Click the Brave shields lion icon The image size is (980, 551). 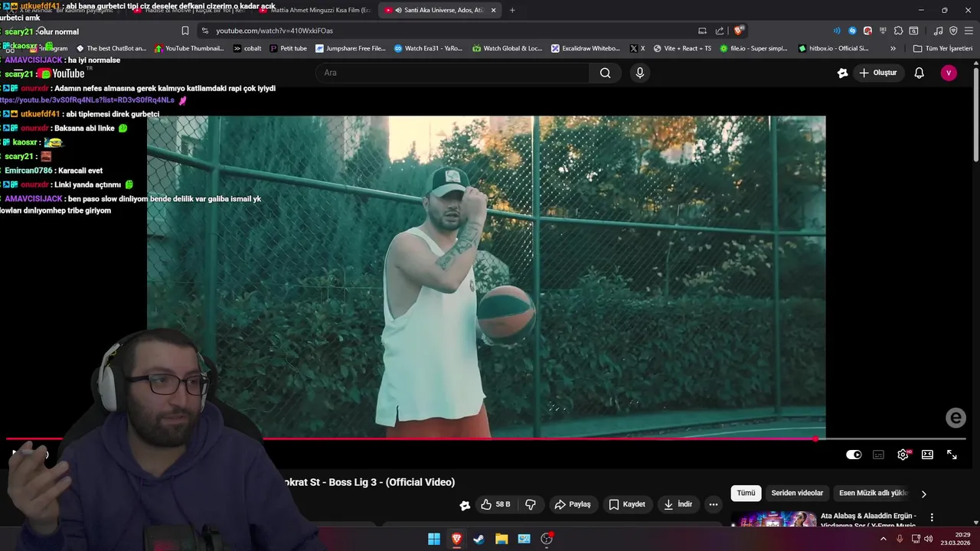pos(739,31)
